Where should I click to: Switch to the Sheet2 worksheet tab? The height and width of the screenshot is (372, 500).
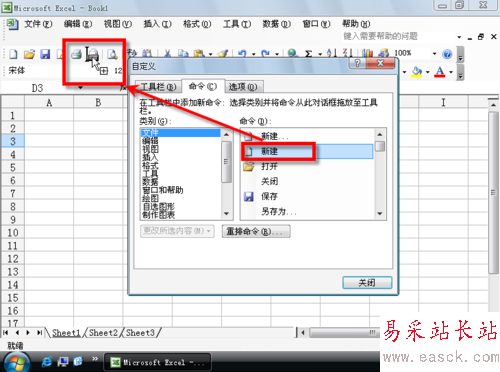pyautogui.click(x=103, y=333)
